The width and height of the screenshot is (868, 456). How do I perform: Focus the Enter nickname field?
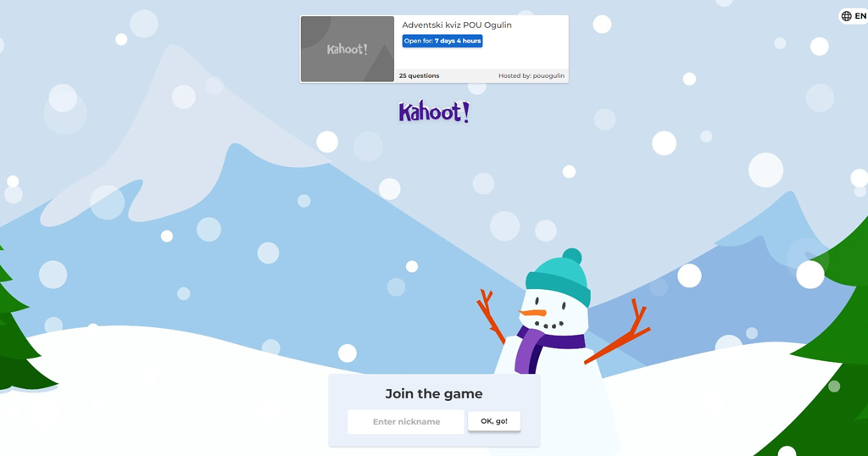[x=406, y=422]
